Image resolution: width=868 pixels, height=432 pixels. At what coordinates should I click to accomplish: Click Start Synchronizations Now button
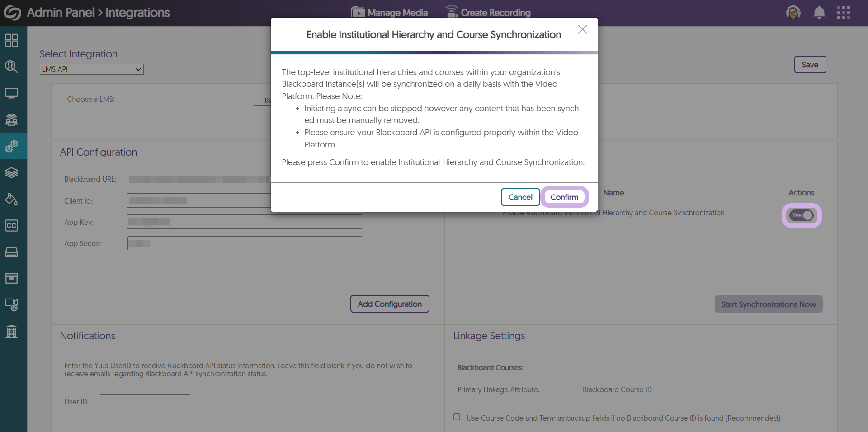pos(769,304)
